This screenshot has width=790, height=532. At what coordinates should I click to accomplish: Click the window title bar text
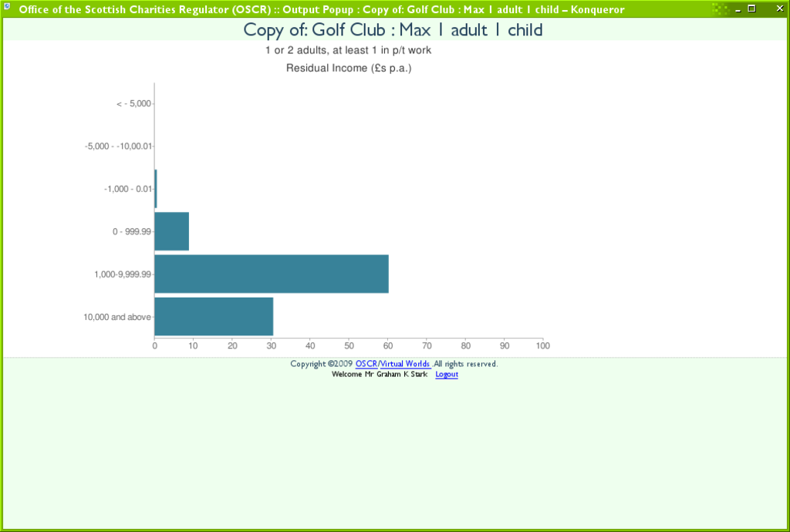tap(321, 9)
